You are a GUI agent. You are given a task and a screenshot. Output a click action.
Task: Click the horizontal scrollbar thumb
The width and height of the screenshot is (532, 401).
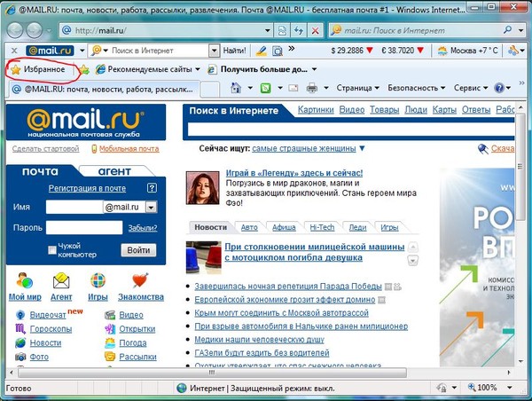tap(212, 373)
